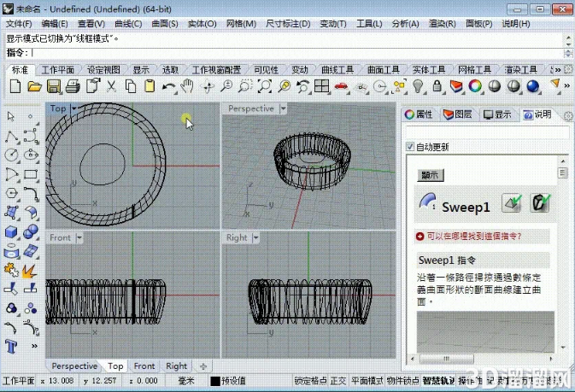Select the Rectangle tool in the sidebar

pos(31,174)
